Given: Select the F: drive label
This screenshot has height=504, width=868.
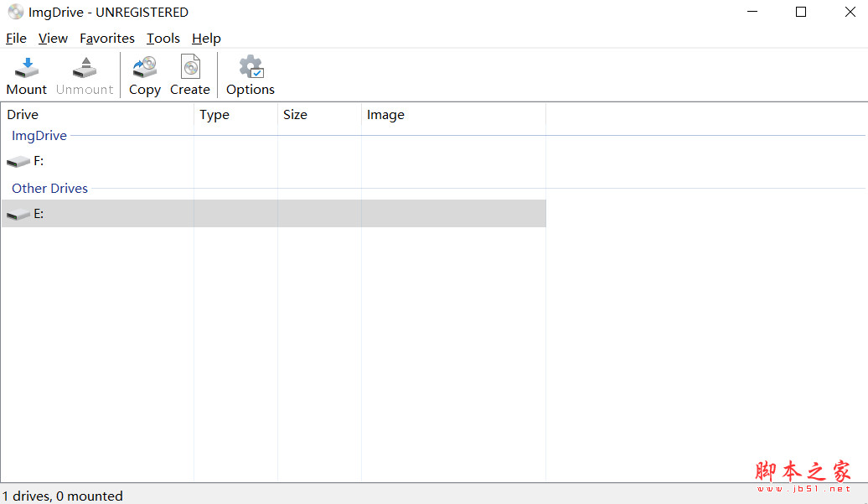Looking at the screenshot, I should pos(39,161).
